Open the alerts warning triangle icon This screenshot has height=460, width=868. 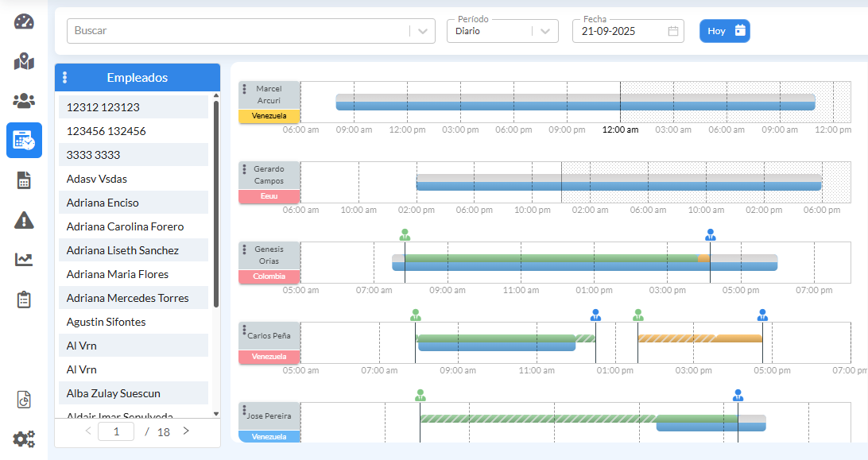pos(24,220)
